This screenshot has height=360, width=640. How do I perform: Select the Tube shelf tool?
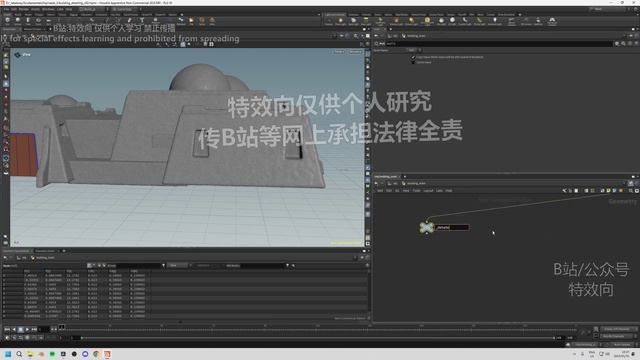pos(28,20)
